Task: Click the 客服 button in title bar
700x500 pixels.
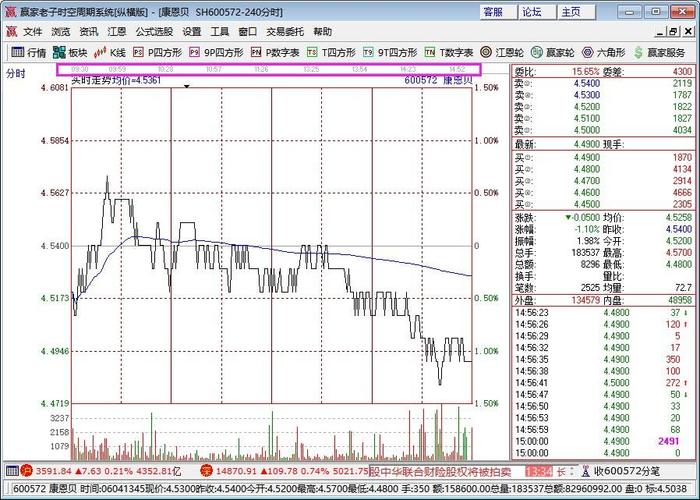Action: [x=498, y=12]
